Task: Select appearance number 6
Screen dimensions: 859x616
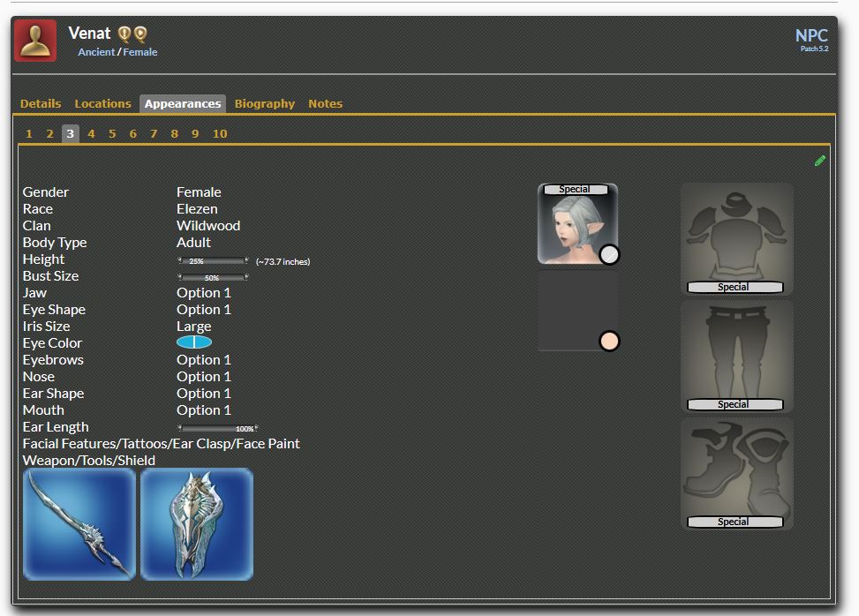Action: click(132, 133)
